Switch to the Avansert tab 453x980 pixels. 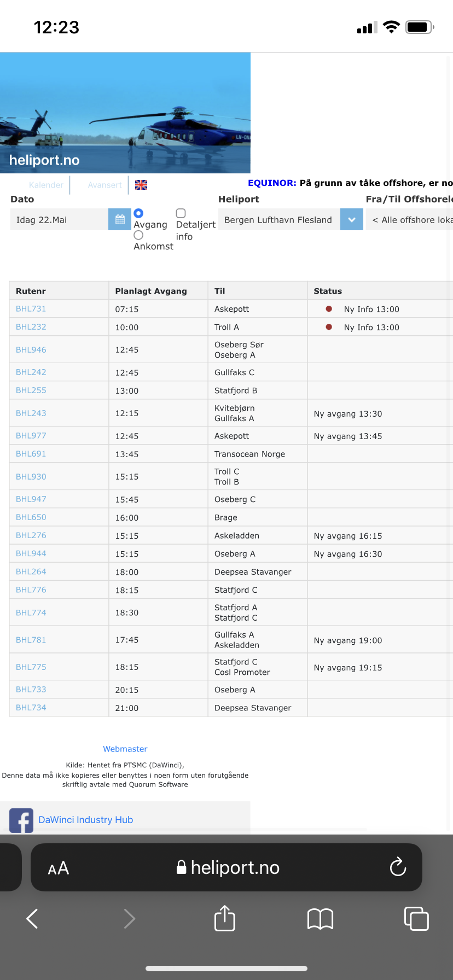click(x=104, y=185)
